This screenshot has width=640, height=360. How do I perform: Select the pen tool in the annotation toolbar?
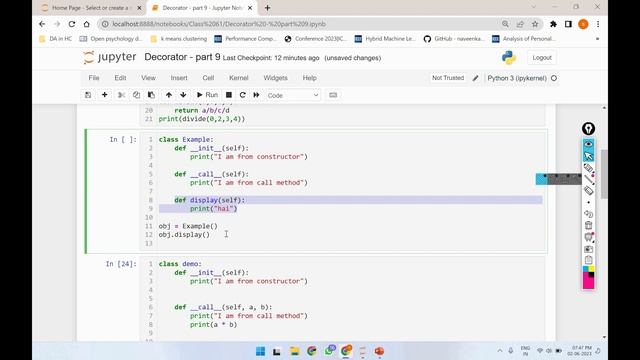pos(588,168)
